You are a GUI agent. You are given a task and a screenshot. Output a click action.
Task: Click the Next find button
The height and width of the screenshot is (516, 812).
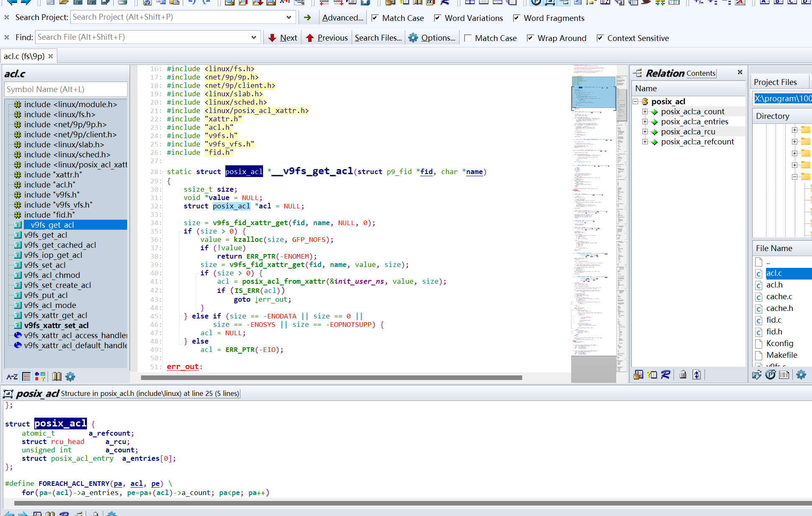[x=283, y=38]
